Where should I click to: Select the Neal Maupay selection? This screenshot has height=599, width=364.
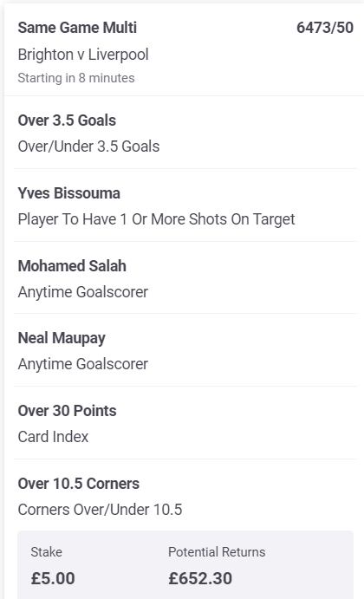point(62,338)
